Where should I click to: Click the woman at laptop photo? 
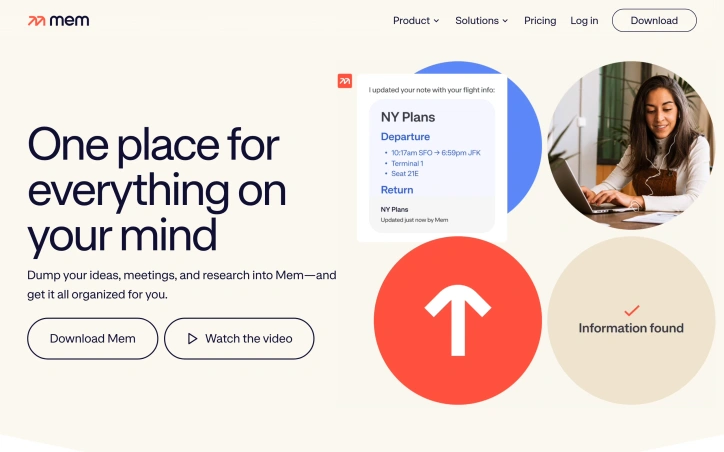click(631, 145)
